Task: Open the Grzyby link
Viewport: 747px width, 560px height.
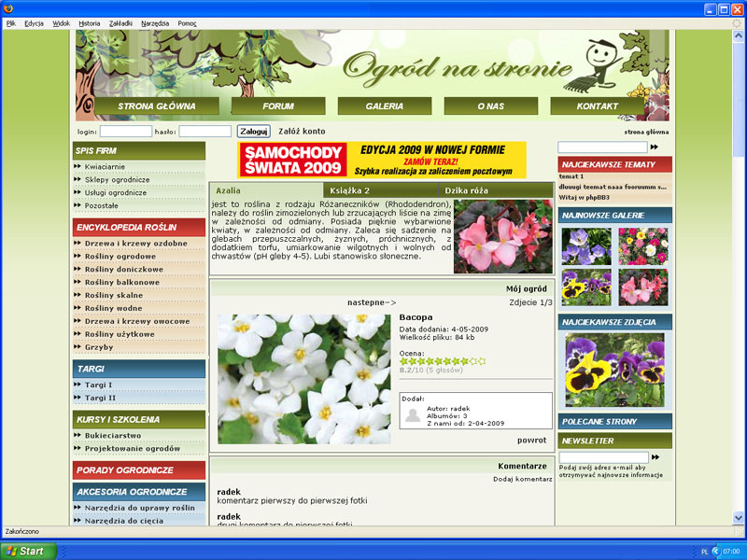Action: tap(99, 347)
